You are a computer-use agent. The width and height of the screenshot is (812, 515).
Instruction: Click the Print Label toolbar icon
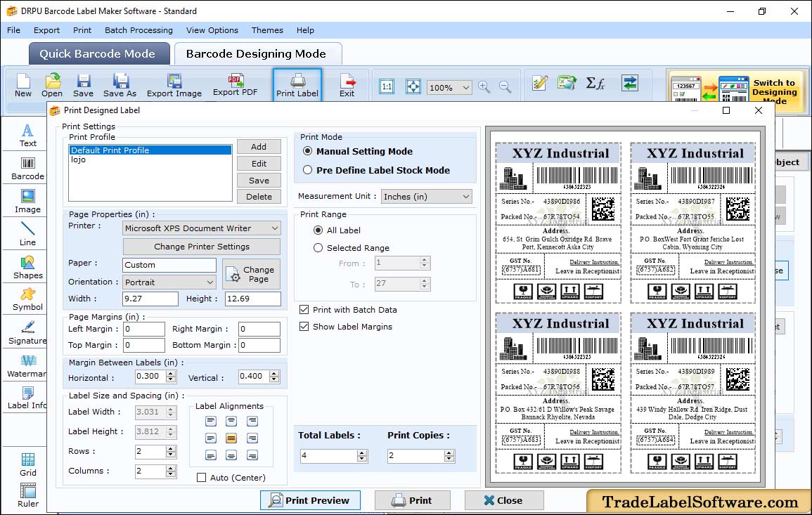click(x=297, y=86)
